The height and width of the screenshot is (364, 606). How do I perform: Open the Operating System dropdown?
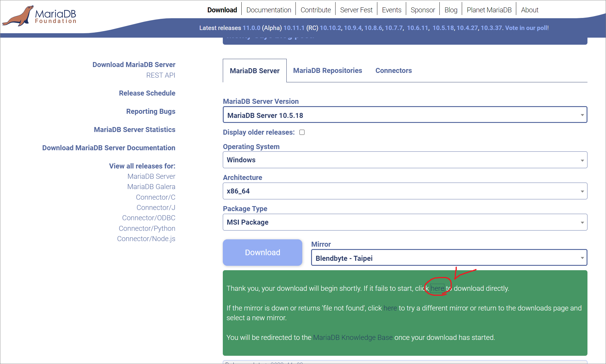tap(405, 160)
